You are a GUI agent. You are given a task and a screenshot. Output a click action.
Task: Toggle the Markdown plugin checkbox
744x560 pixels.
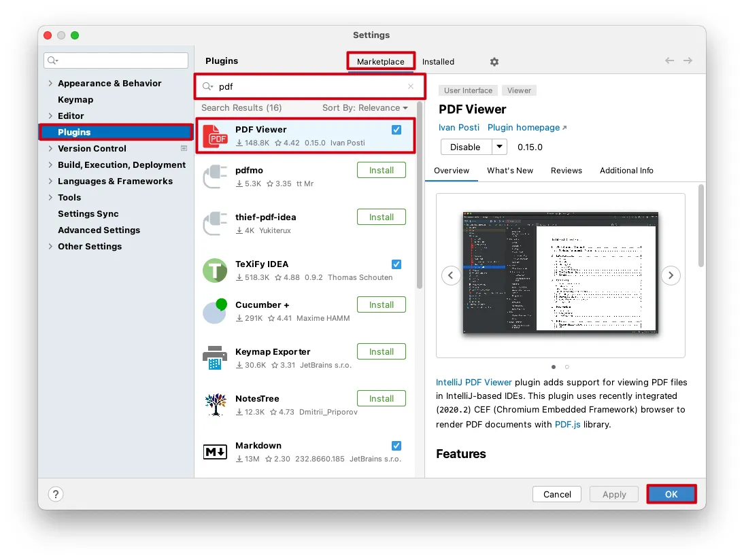click(396, 446)
